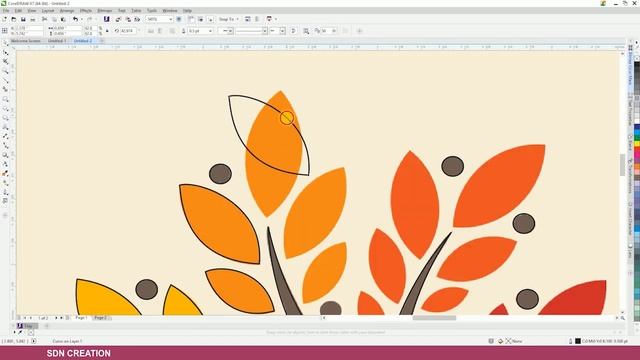Image resolution: width=640 pixels, height=360 pixels.
Task: Select the Text tool in toolbox
Action: coord(5,127)
